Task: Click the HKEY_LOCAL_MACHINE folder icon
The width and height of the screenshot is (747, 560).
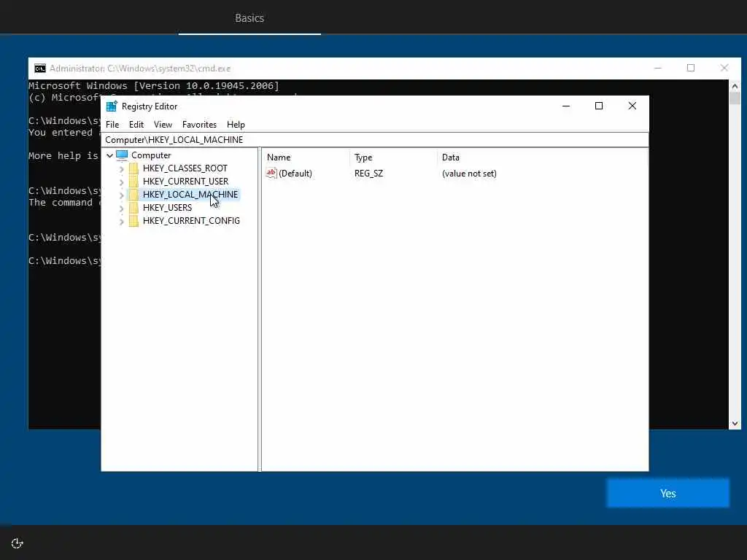Action: (x=134, y=194)
